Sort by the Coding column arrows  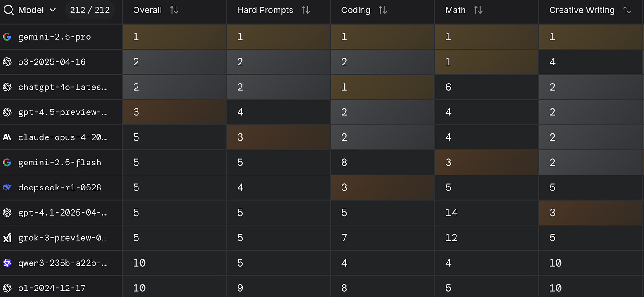click(x=383, y=10)
